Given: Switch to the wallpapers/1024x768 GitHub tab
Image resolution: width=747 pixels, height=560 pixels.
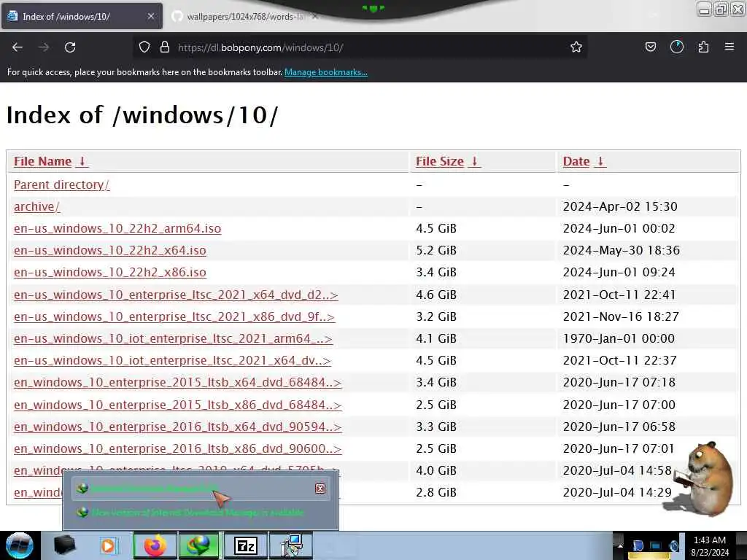Looking at the screenshot, I should coord(245,17).
